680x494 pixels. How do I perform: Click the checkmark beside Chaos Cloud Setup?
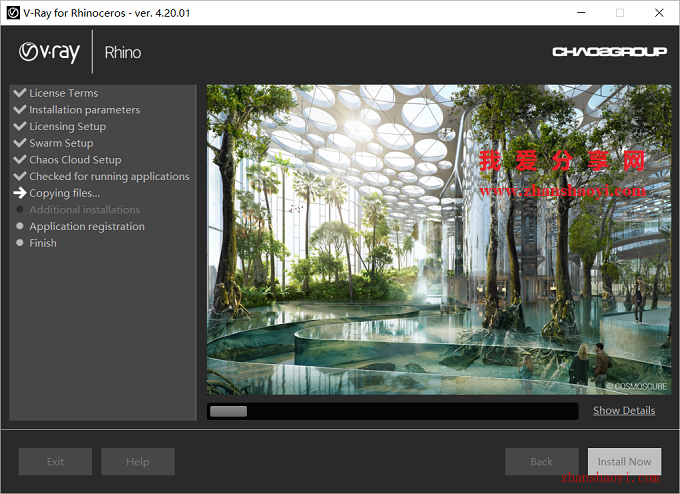click(20, 159)
